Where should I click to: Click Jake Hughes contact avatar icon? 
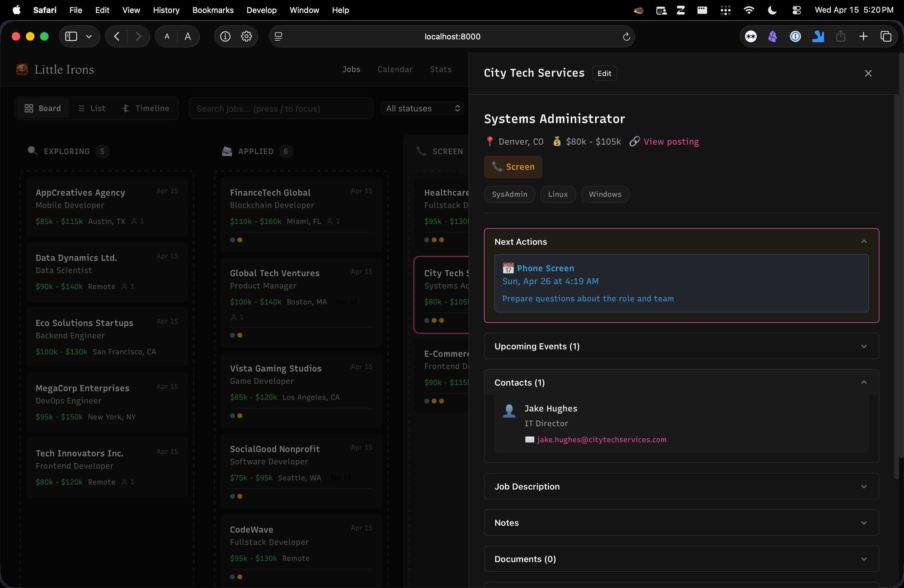coord(509,410)
